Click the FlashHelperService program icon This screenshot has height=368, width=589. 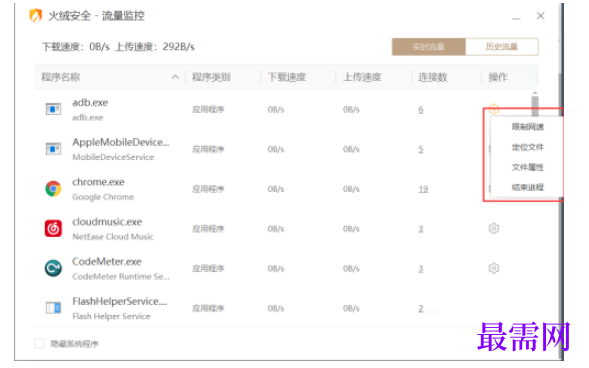pyautogui.click(x=53, y=308)
